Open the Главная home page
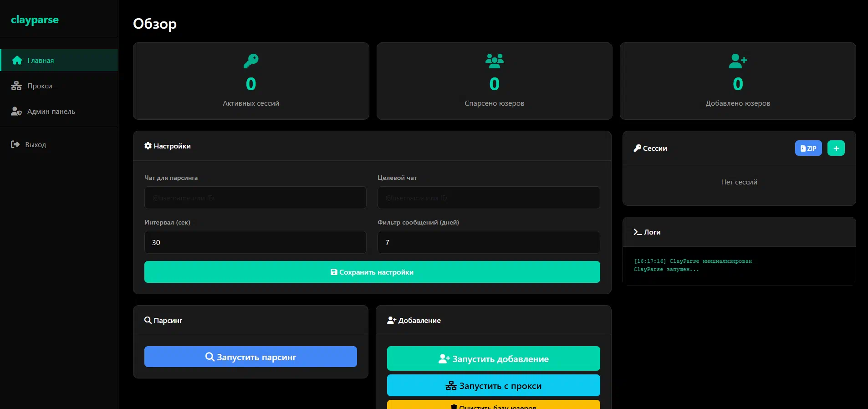The width and height of the screenshot is (868, 409). point(40,60)
